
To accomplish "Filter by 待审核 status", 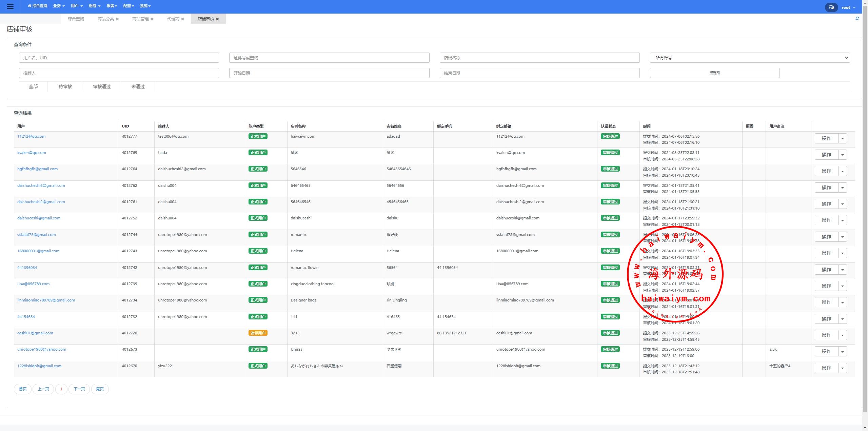I will coord(65,86).
